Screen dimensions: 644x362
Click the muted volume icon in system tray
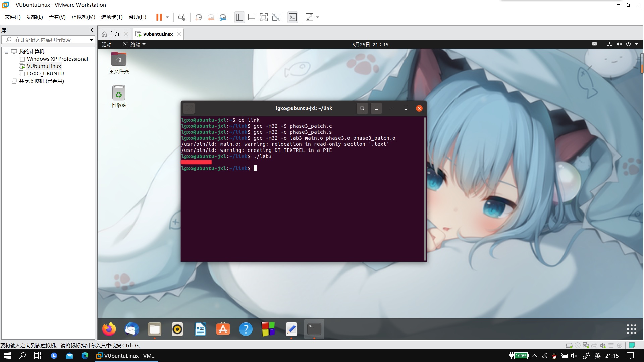pos(574,356)
